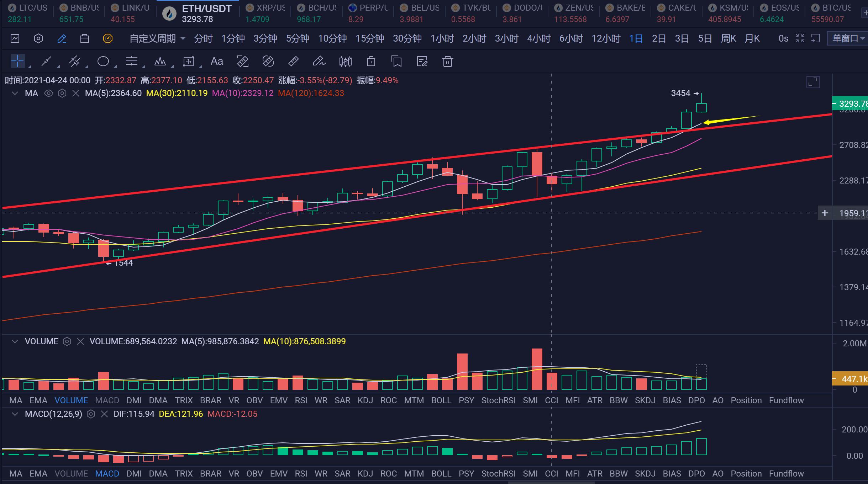Open the BTC/USDT ticker tab
Image resolution: width=868 pixels, height=484 pixels.
tap(830, 13)
